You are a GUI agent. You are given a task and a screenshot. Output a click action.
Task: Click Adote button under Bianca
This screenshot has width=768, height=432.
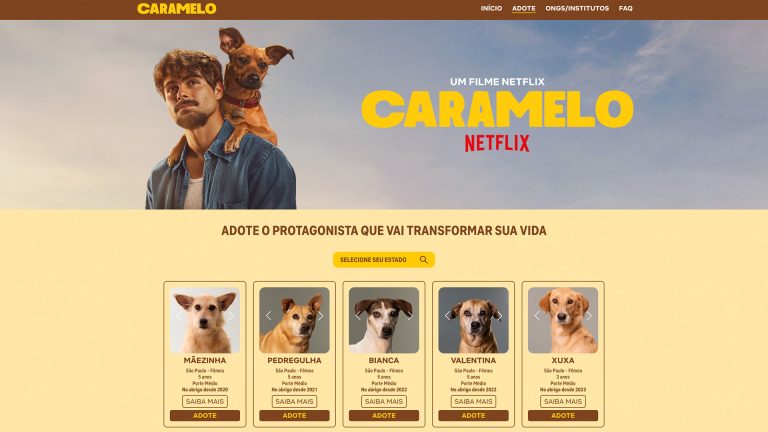(384, 415)
